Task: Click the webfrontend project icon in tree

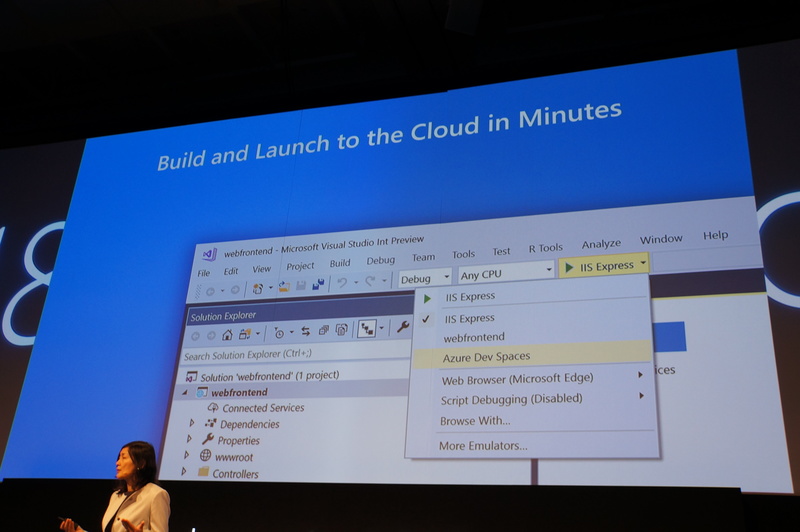Action: [202, 392]
